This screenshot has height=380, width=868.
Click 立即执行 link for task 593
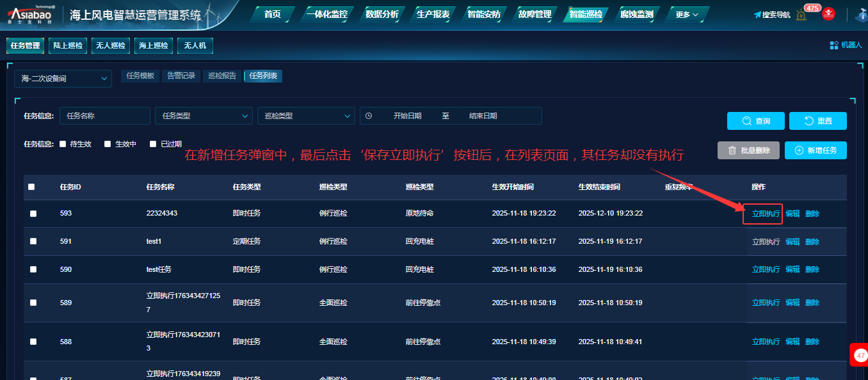[765, 214]
